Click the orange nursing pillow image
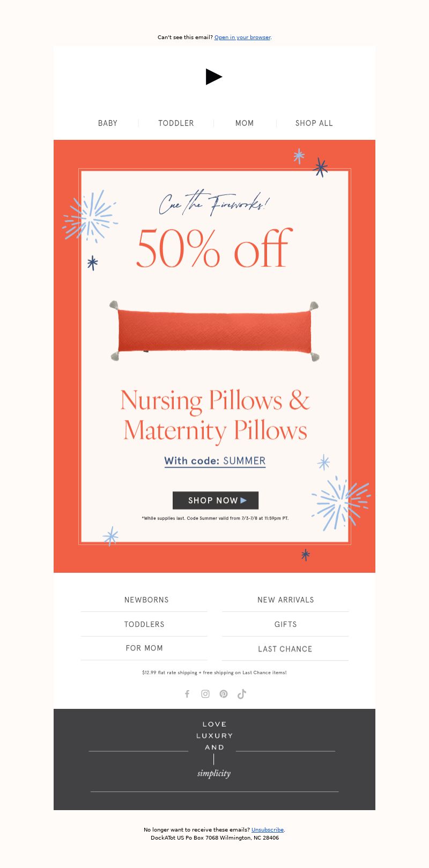The width and height of the screenshot is (429, 868). pos(214,332)
